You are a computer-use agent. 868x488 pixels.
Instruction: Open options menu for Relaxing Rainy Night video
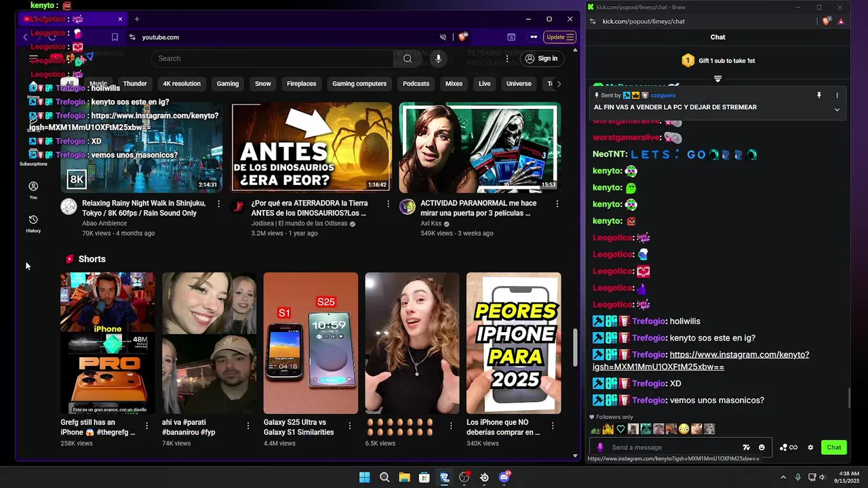pos(218,203)
